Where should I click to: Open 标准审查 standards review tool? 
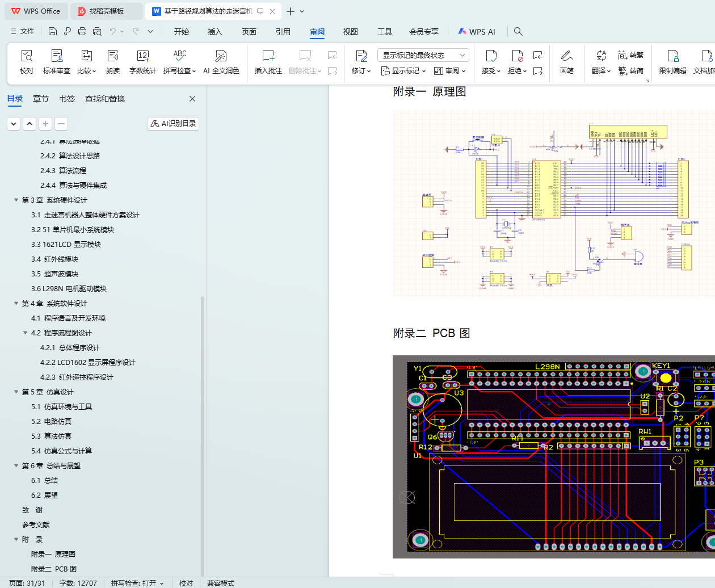(x=57, y=61)
